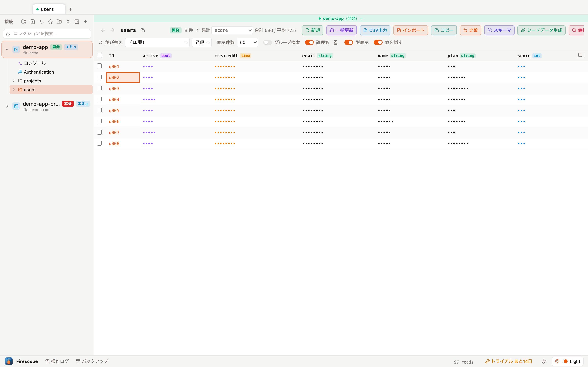
Task: Check the box for row u005
Action: 99,110
